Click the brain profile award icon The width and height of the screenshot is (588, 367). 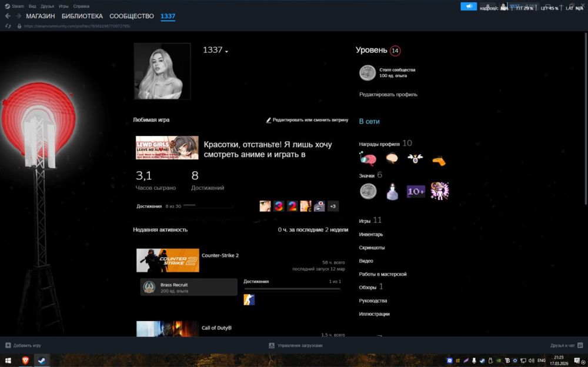392,158
